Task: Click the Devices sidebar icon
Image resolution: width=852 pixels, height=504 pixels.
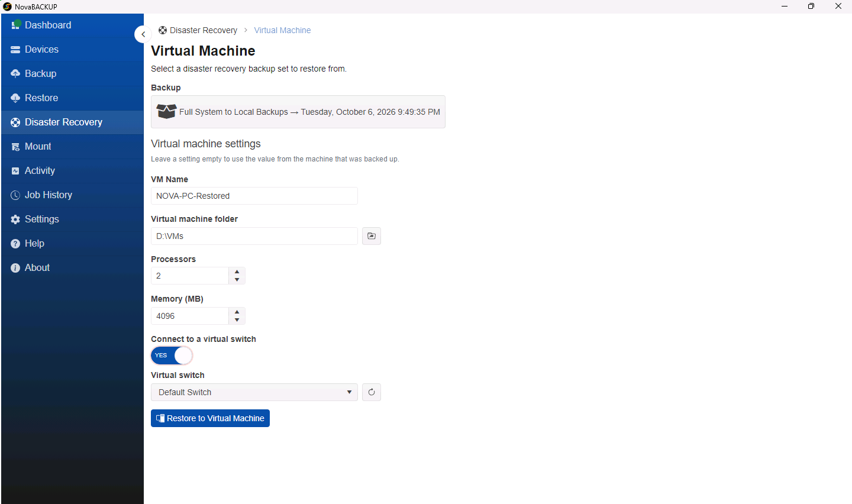Action: [15, 50]
